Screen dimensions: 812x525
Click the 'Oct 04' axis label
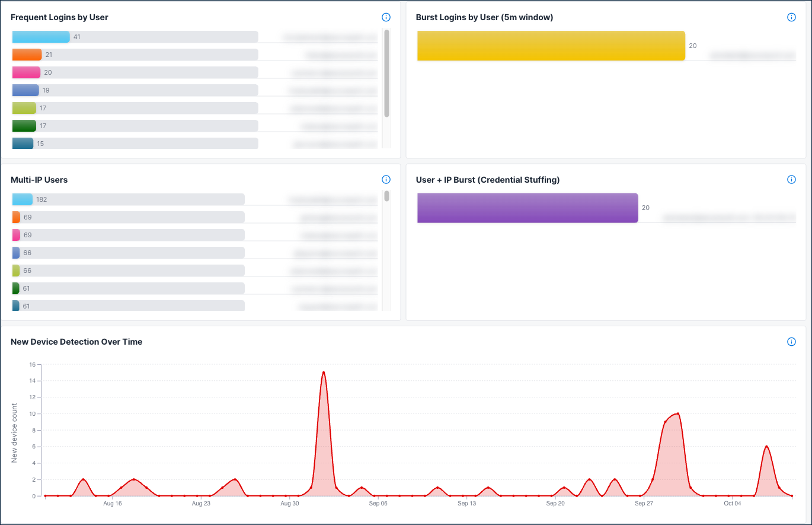pyautogui.click(x=733, y=504)
